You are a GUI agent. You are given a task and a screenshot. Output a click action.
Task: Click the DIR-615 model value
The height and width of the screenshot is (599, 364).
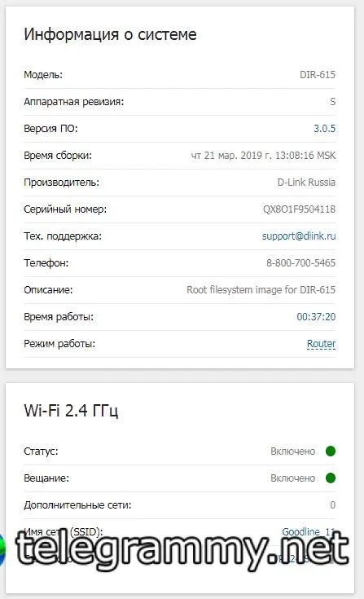[x=318, y=74]
